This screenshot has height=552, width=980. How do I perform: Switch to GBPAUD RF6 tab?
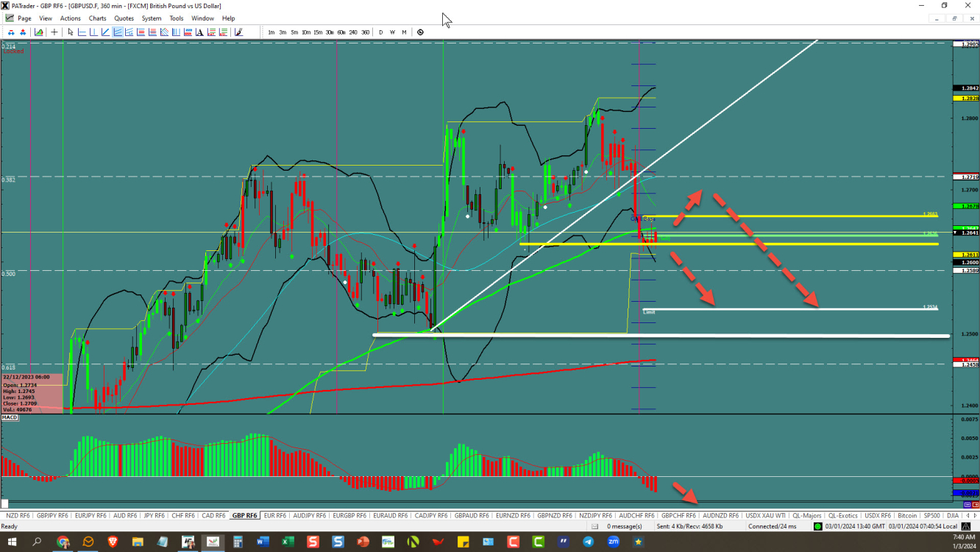472,515
